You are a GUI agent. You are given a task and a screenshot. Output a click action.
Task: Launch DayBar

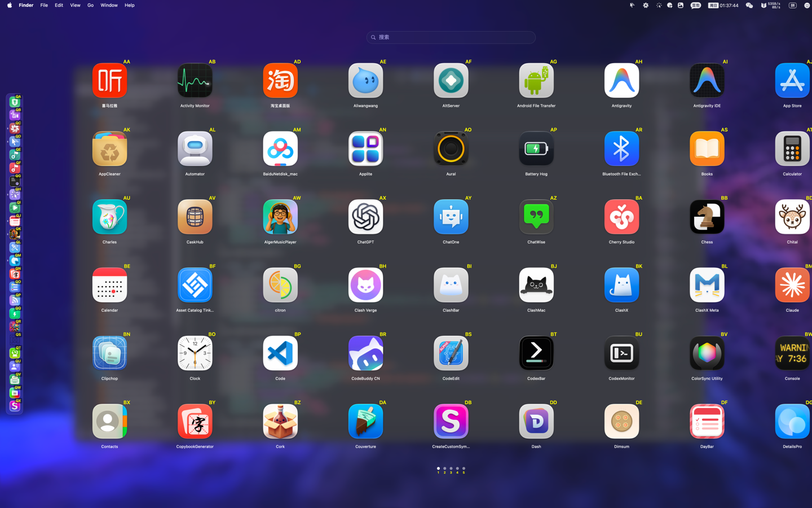click(707, 422)
